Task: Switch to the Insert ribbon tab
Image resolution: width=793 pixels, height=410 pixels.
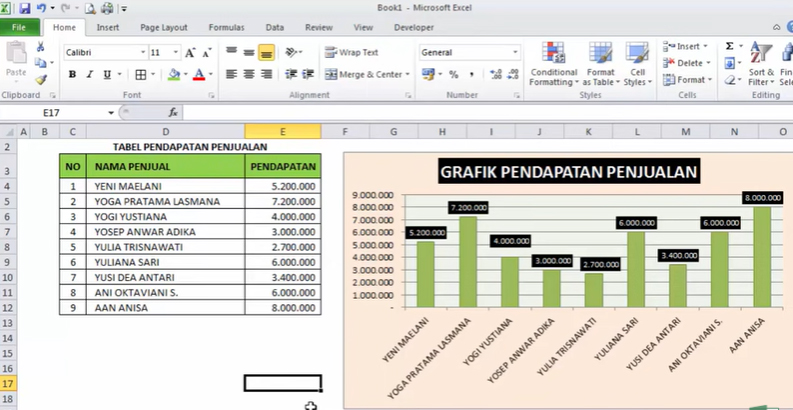Action: 108,28
